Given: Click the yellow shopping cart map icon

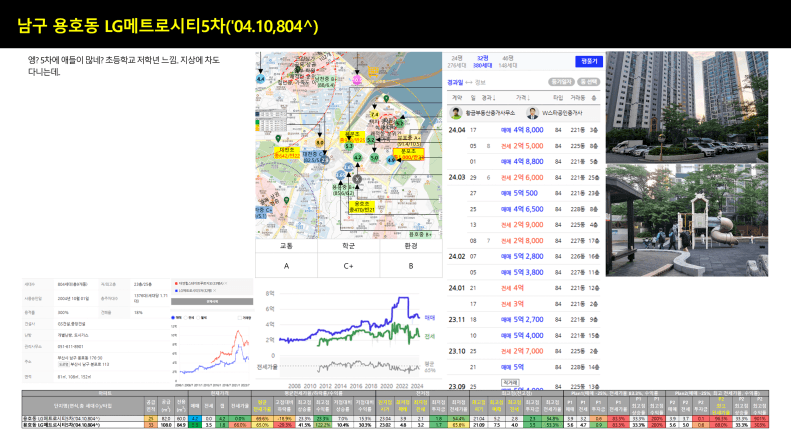Looking at the screenshot, I should 373,72.
